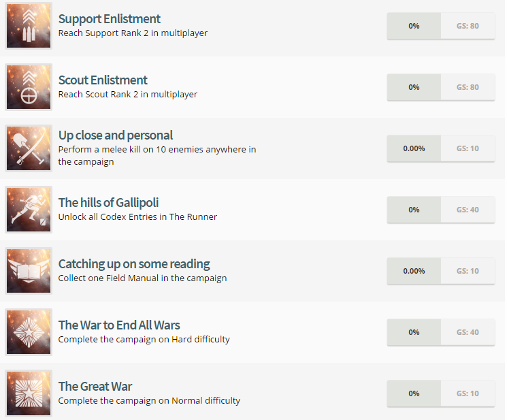507x420 pixels.
Task: Open The hills of Gallipoli title
Action: click(x=108, y=202)
